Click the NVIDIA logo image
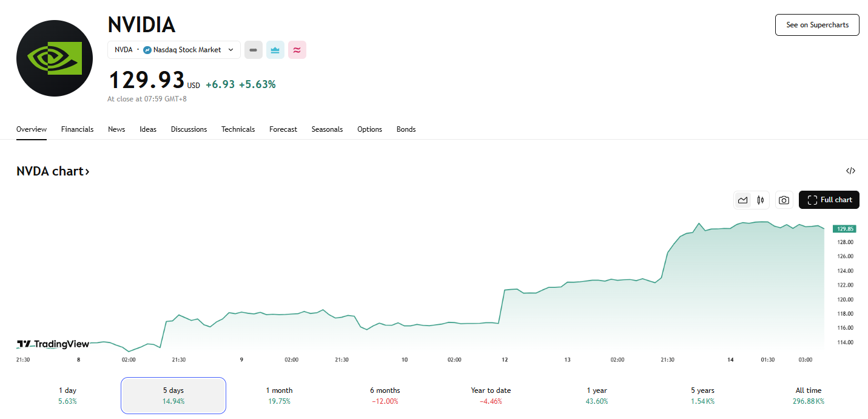The image size is (868, 419). (55, 58)
